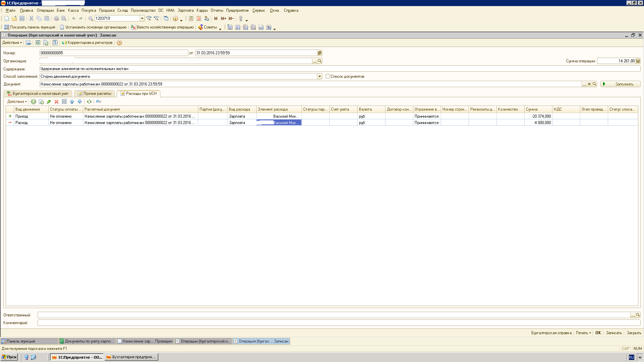Click into the Номер field
Viewport: 644px width, 362px height.
(x=114, y=53)
